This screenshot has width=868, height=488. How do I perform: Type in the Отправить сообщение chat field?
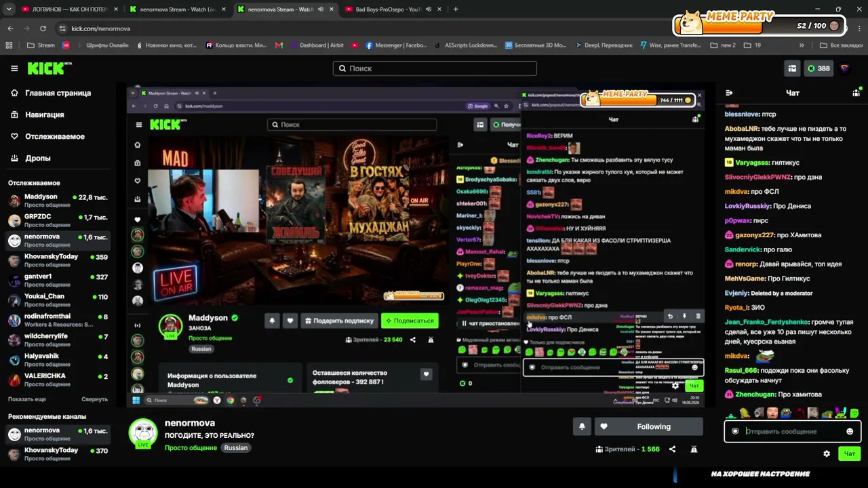pyautogui.click(x=792, y=431)
